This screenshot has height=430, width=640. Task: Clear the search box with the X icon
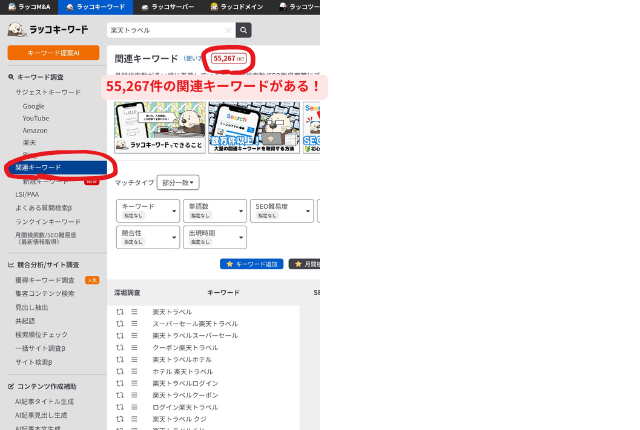pos(228,30)
